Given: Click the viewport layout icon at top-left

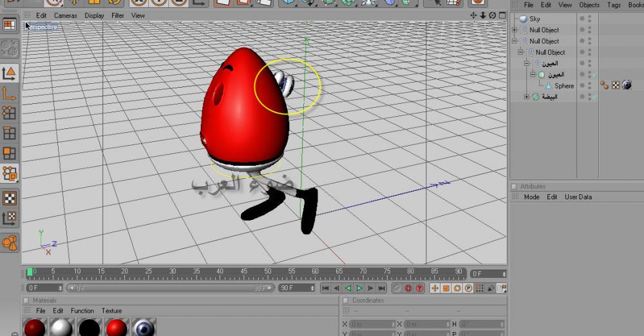Looking at the screenshot, I should point(10,25).
